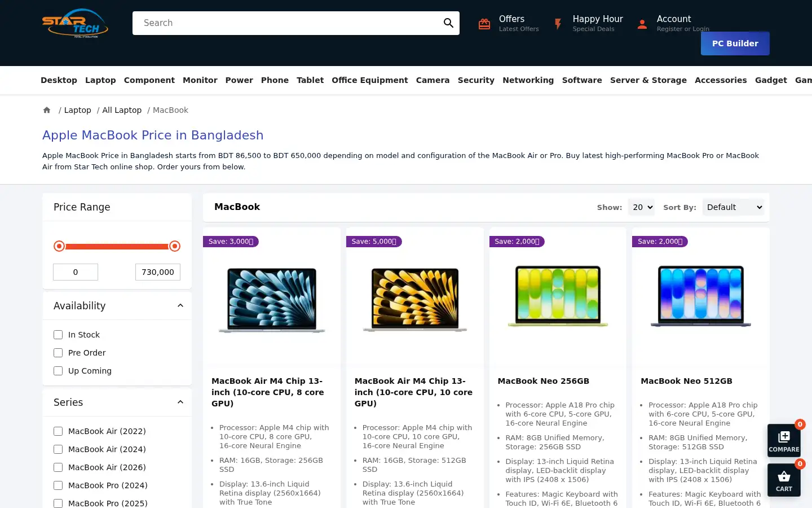Open the Power category menu

239,80
